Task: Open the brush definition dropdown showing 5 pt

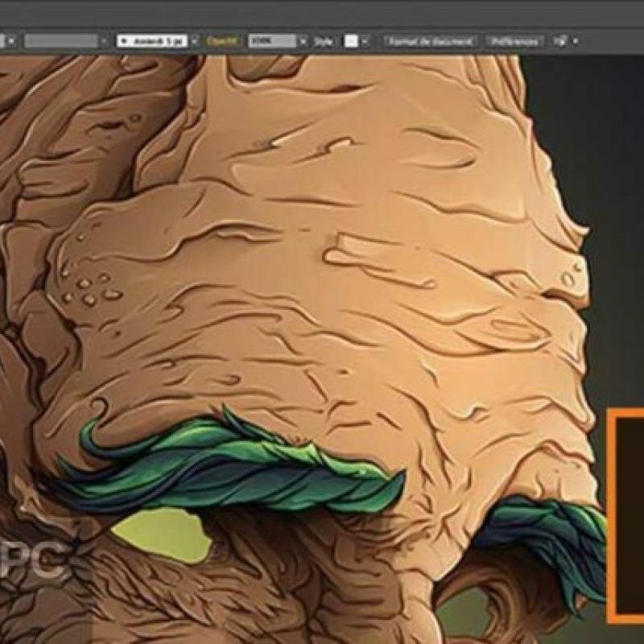Action: coord(151,41)
